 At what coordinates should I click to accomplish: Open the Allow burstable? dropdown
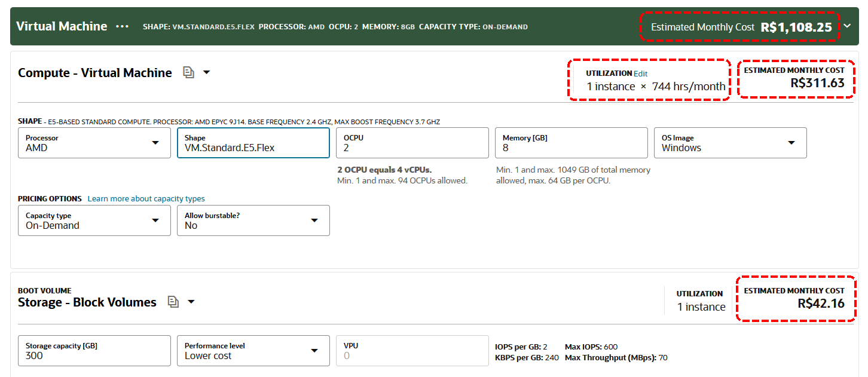coord(253,220)
